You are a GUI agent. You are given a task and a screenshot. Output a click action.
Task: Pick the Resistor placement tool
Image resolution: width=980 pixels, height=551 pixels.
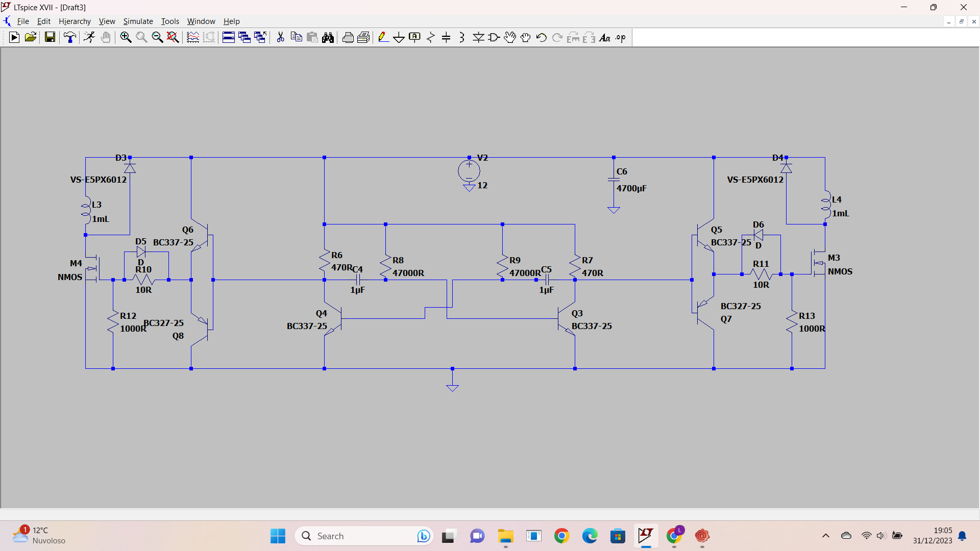click(430, 37)
